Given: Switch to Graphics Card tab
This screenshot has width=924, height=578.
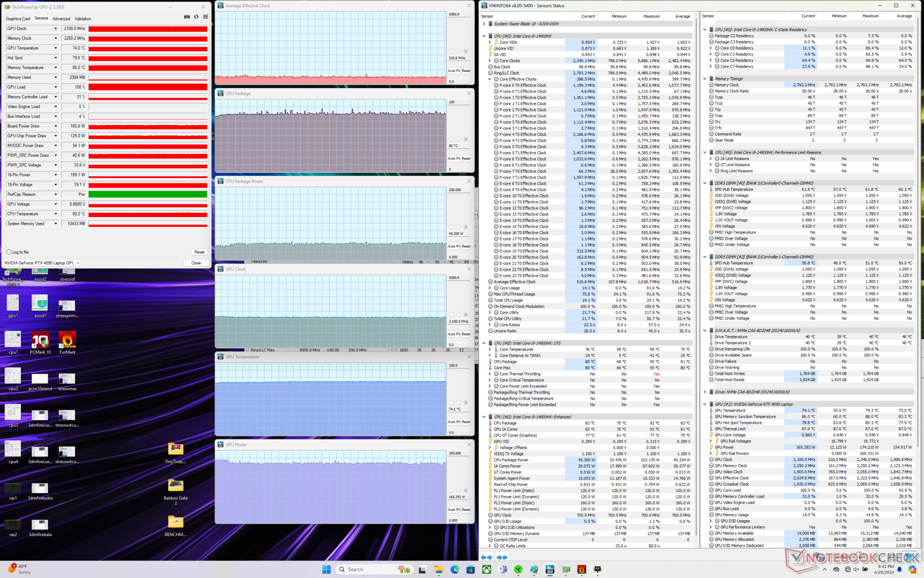Looking at the screenshot, I should pos(18,19).
